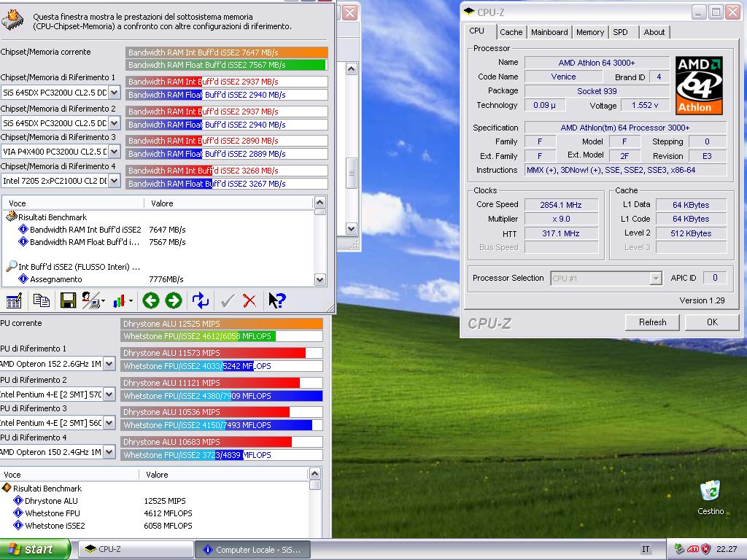Click the IT language indicator
The height and width of the screenshot is (560, 747).
(646, 549)
